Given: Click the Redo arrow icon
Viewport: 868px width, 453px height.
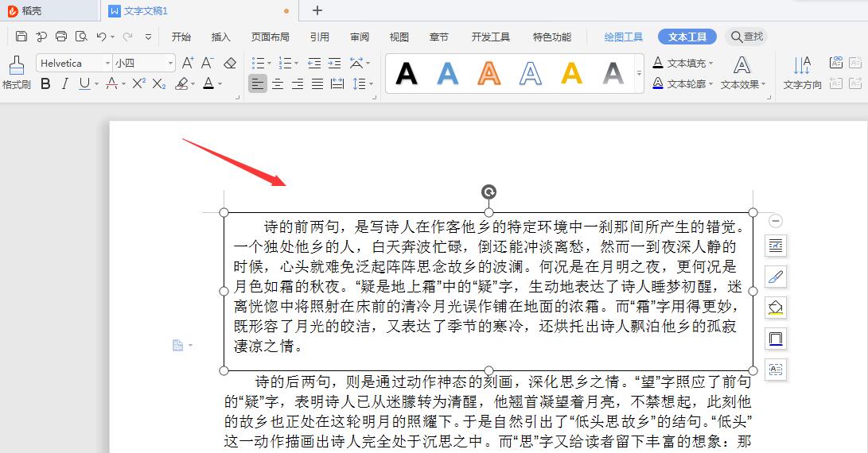Looking at the screenshot, I should coord(128,37).
